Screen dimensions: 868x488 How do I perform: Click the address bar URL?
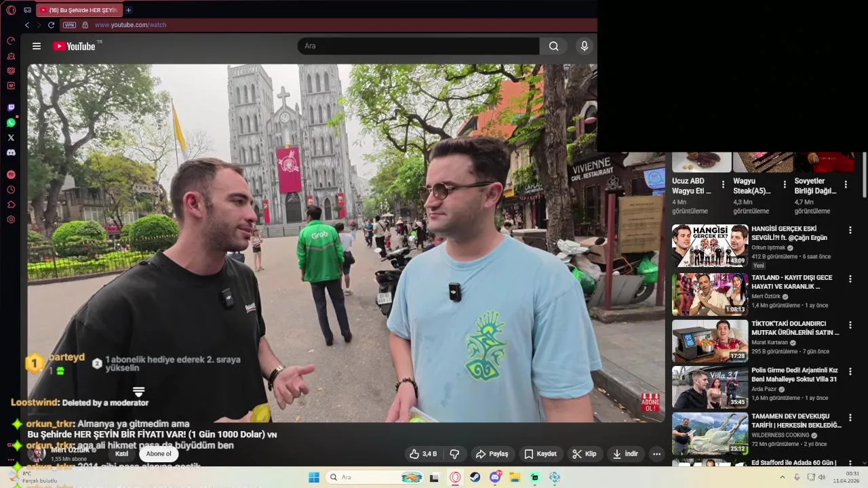(130, 25)
